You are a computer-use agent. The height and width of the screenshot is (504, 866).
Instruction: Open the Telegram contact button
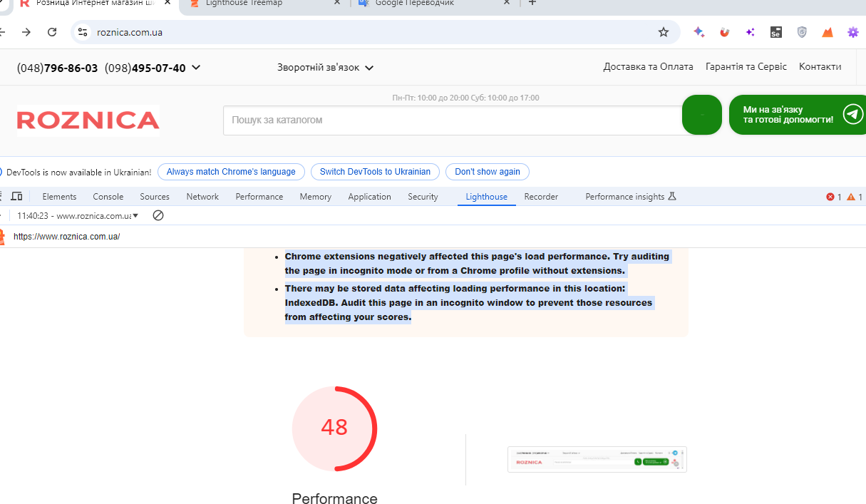pyautogui.click(x=798, y=115)
